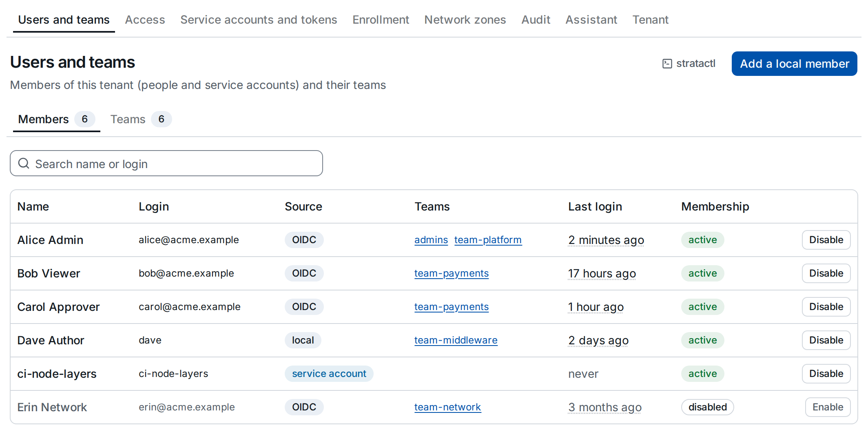Screen dimensions: 868x430
Task: Open the Tenant tab
Action: point(650,20)
